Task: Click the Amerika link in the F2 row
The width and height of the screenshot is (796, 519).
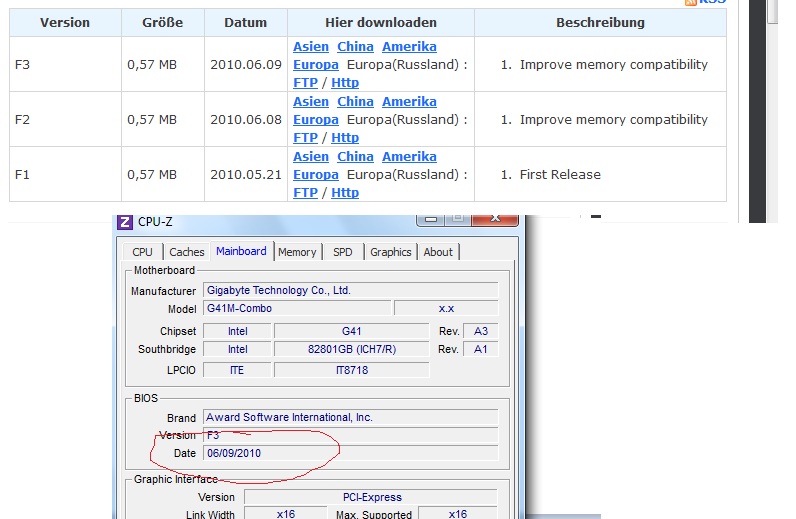Action: [x=409, y=102]
